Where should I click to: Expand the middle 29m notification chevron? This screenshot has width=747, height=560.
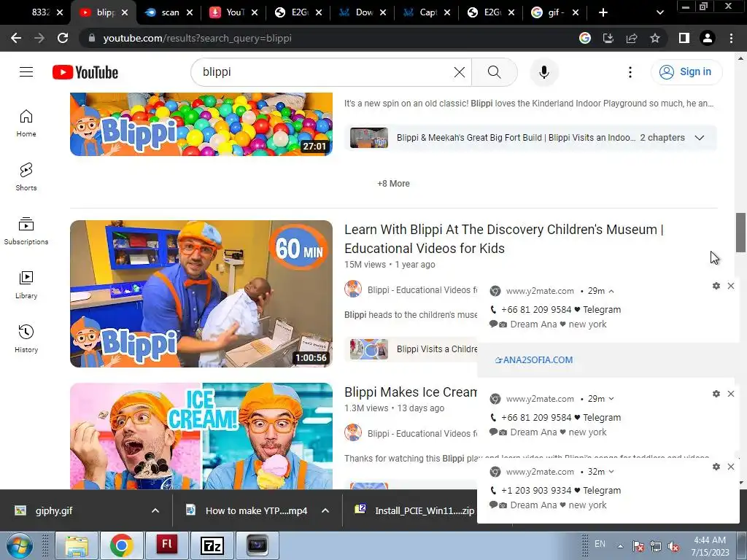coord(611,399)
